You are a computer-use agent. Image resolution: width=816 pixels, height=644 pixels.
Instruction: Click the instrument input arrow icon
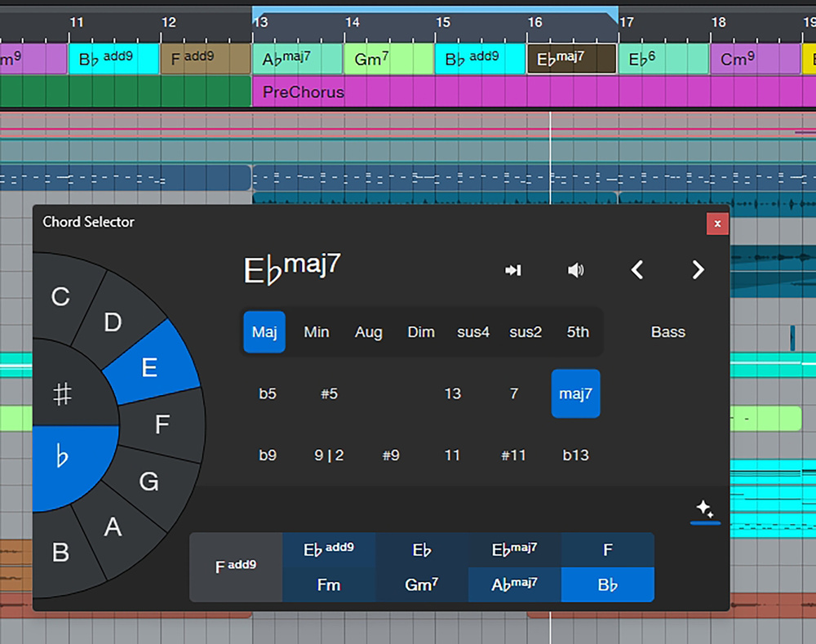click(x=513, y=270)
